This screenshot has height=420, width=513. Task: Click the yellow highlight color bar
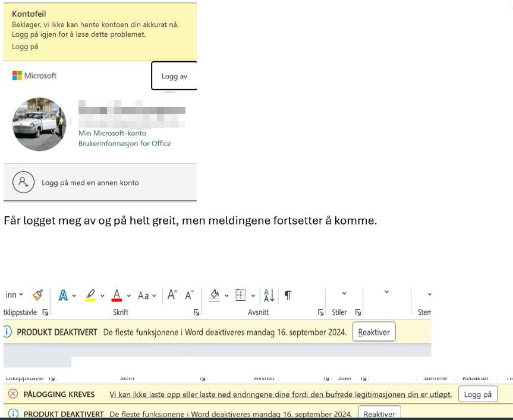coord(90,300)
